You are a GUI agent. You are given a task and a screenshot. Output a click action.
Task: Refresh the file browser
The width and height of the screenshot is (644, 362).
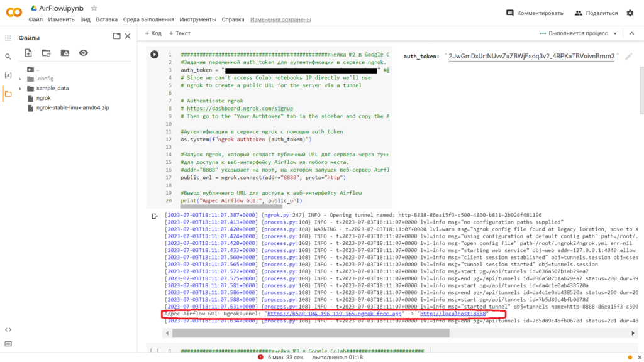coord(47,53)
